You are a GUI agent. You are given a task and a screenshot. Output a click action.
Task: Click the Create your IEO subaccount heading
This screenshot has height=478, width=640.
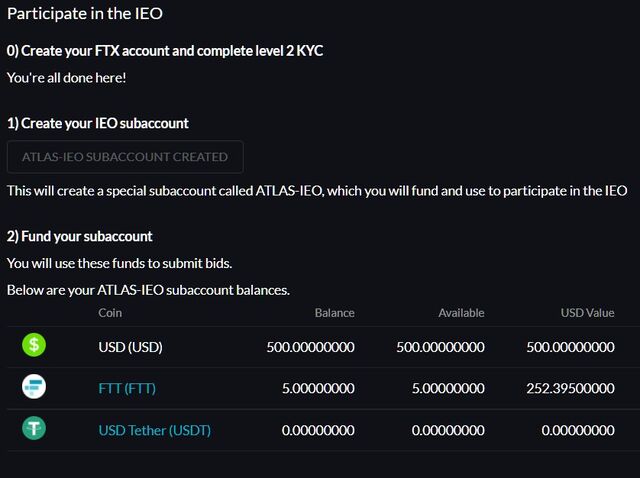point(98,123)
